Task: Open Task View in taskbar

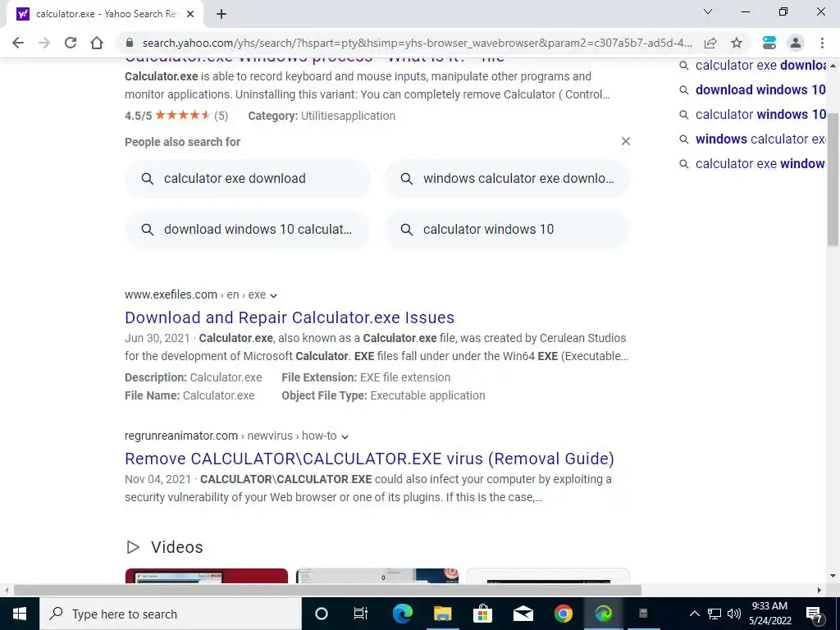Action: [x=361, y=614]
